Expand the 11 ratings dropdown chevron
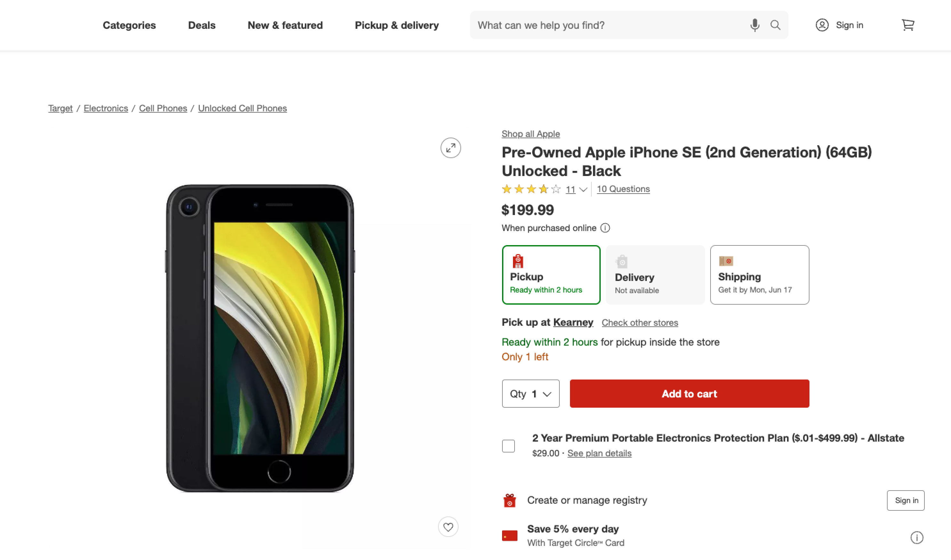 point(583,189)
